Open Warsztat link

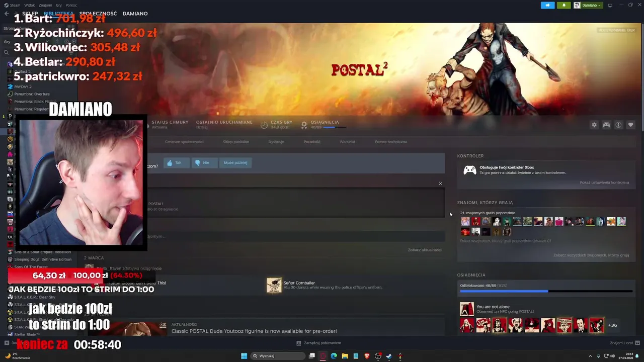[347, 142]
